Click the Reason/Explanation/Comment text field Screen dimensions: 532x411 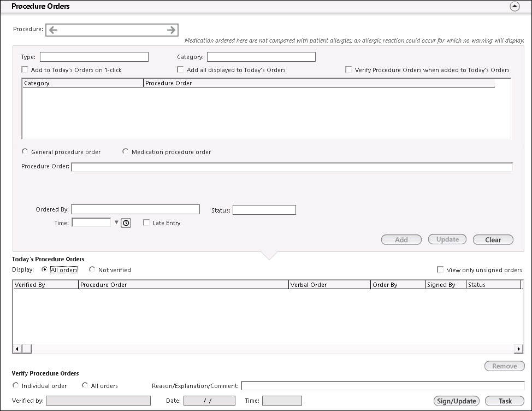(382, 386)
